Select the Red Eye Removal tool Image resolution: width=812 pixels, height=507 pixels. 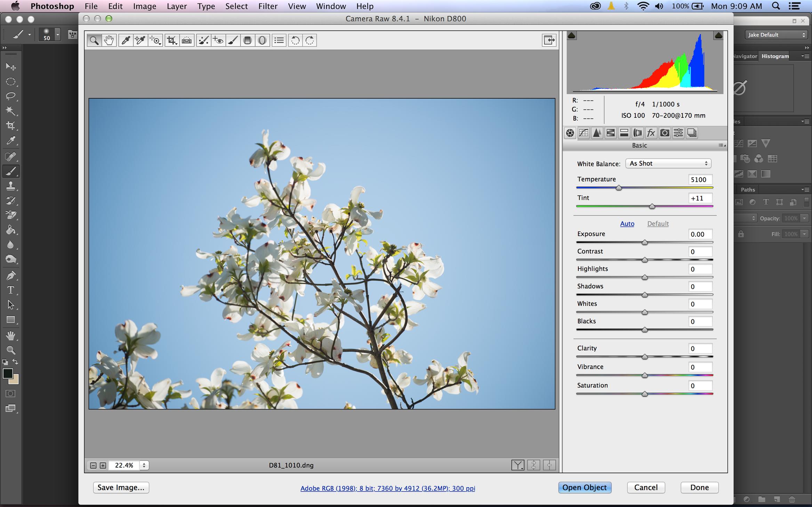pyautogui.click(x=218, y=40)
